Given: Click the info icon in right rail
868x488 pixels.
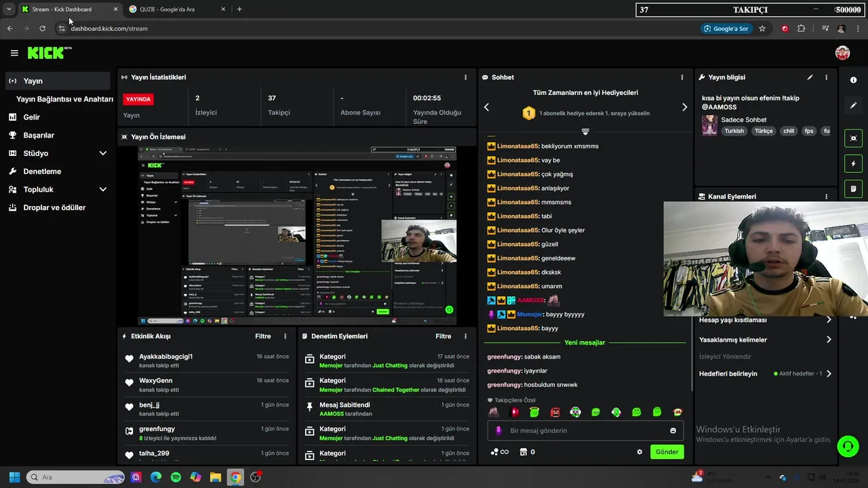Looking at the screenshot, I should [853, 80].
